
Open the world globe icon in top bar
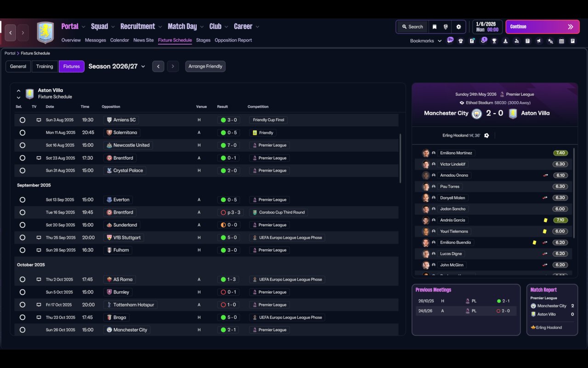tap(446, 27)
